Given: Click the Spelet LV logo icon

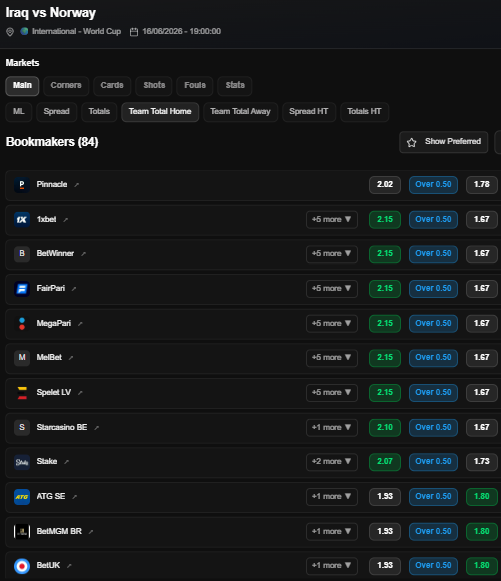Looking at the screenshot, I should click(x=22, y=392).
